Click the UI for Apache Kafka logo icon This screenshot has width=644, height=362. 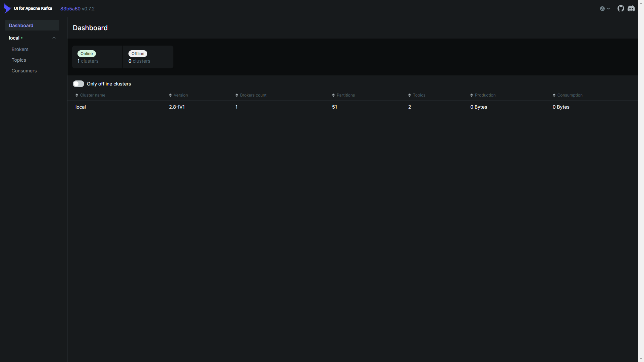7,8
